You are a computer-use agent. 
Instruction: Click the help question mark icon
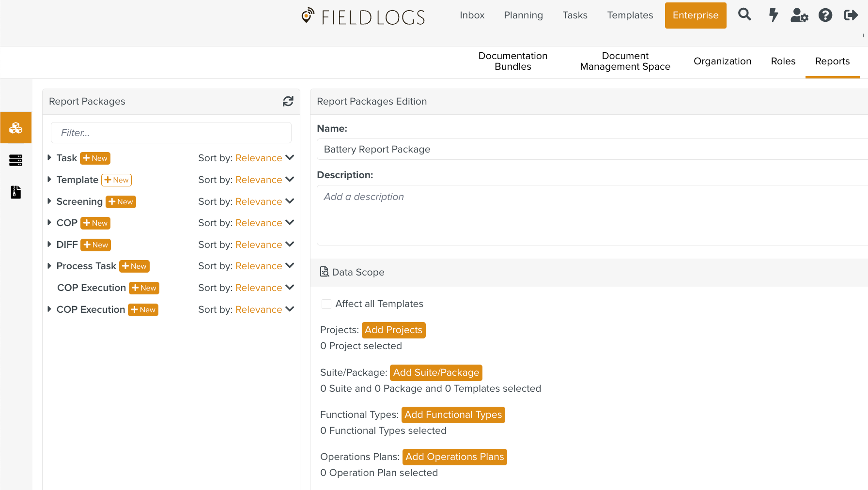click(x=825, y=15)
